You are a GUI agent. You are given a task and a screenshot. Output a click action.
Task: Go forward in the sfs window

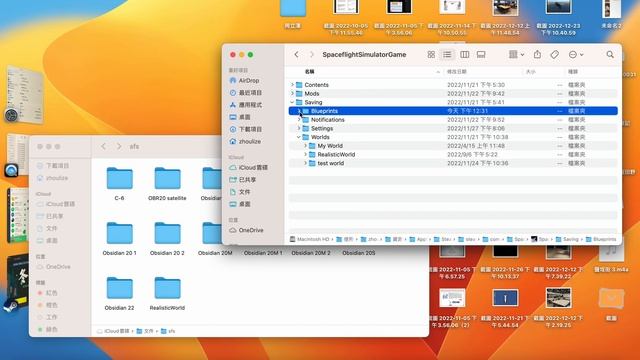tap(119, 146)
